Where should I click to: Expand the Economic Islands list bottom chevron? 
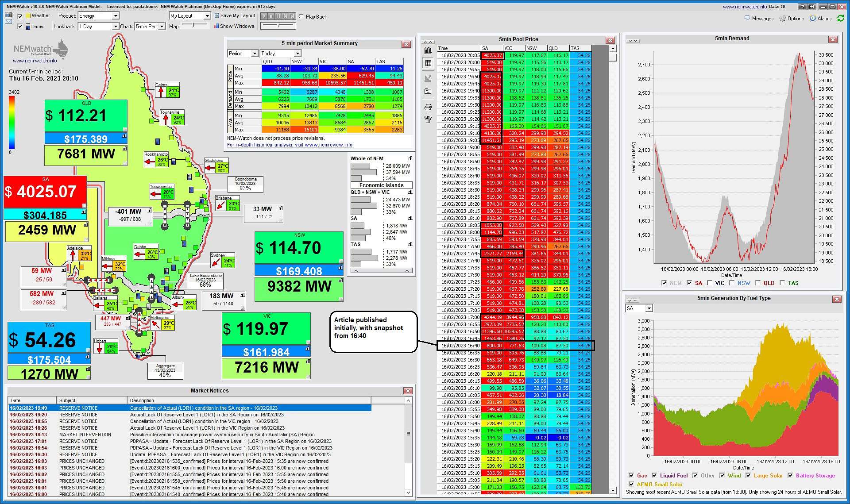click(x=381, y=270)
